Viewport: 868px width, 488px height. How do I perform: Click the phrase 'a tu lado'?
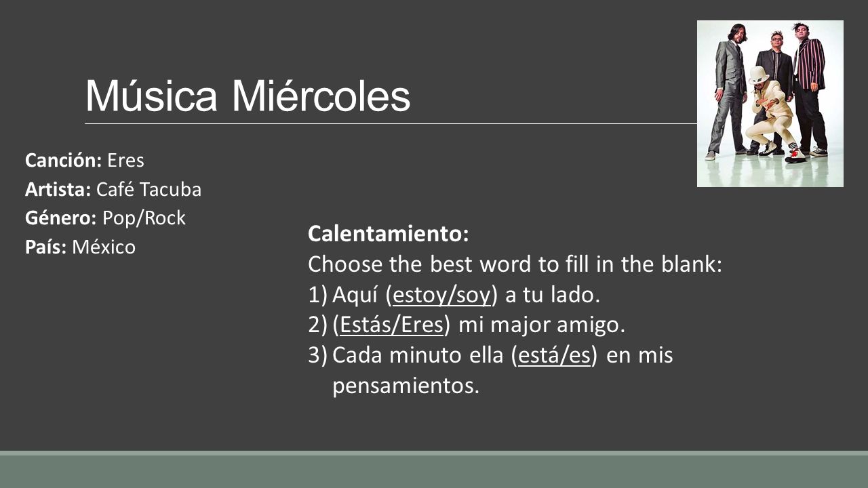[x=553, y=296]
